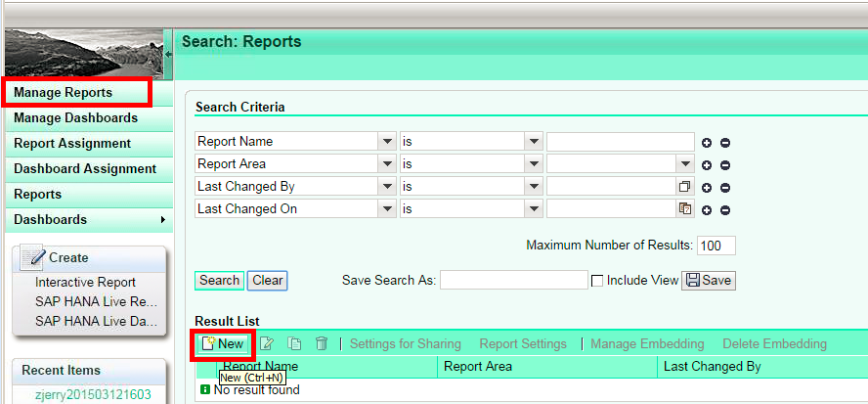Click the copy icon in Result List toolbar
This screenshot has width=868, height=404.
(x=294, y=343)
